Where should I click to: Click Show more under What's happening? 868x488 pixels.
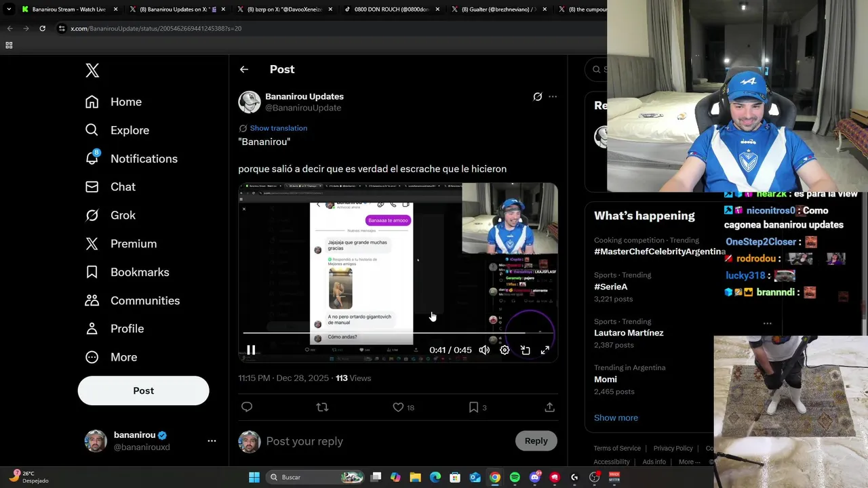click(616, 418)
